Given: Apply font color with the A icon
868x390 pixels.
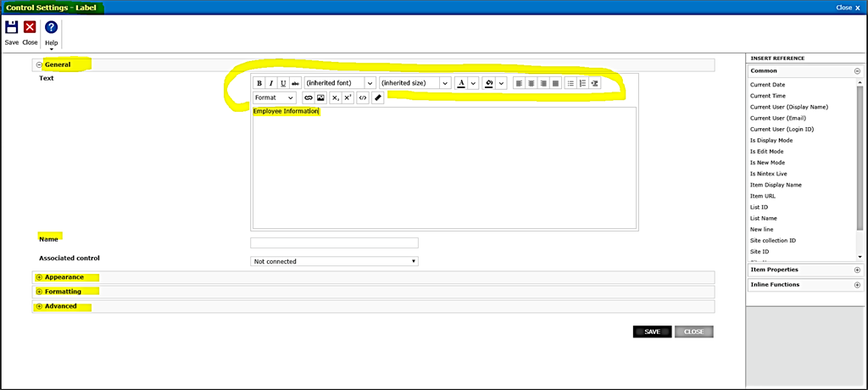Looking at the screenshot, I should tap(461, 83).
